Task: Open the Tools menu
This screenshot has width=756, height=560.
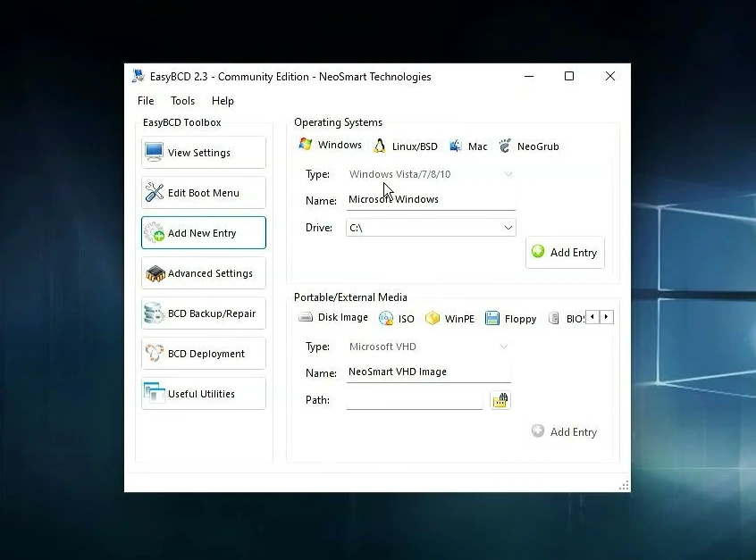Action: pyautogui.click(x=182, y=101)
